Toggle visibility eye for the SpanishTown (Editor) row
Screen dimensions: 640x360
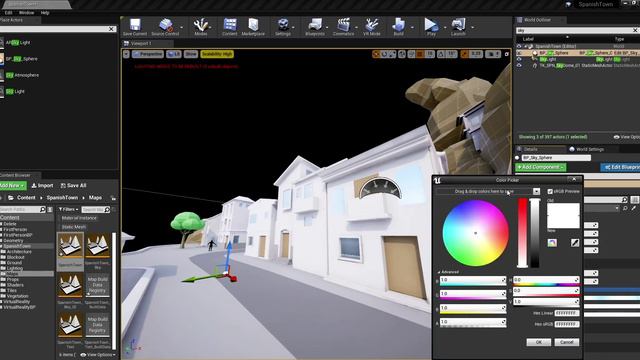pyautogui.click(x=519, y=47)
